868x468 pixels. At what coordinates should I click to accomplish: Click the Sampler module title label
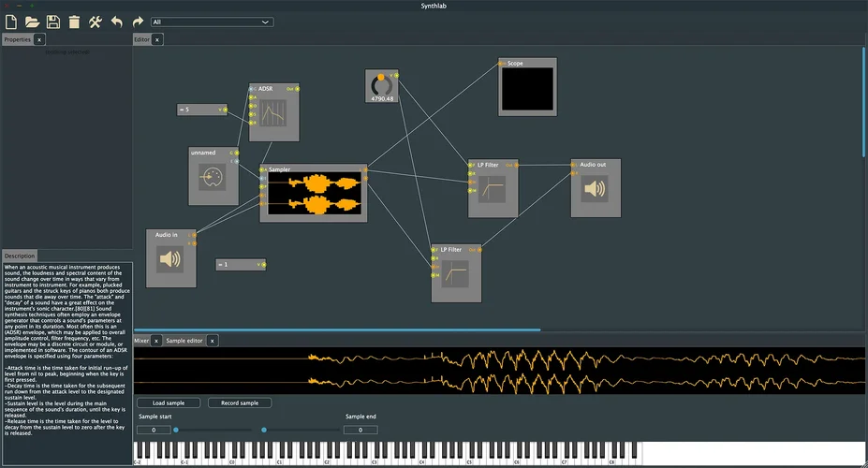point(280,169)
